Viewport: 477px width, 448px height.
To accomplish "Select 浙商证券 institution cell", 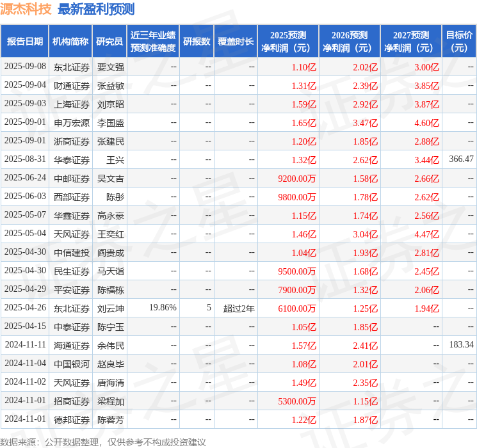I will click(x=72, y=141).
